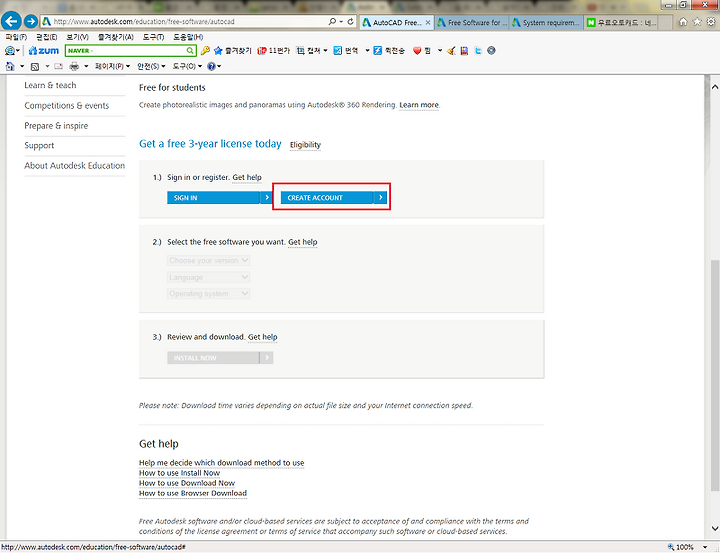Open How to use Browser Download link
The image size is (720, 553).
pyautogui.click(x=193, y=493)
